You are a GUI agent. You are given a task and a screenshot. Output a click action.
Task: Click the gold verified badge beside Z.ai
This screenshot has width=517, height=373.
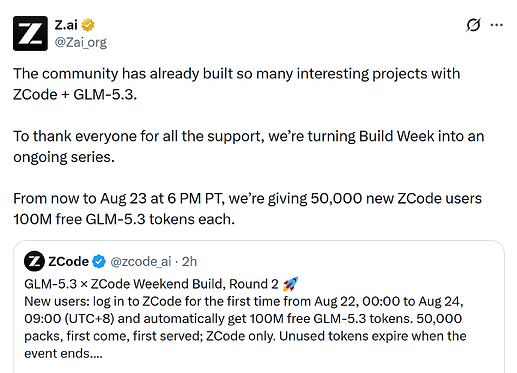(88, 25)
